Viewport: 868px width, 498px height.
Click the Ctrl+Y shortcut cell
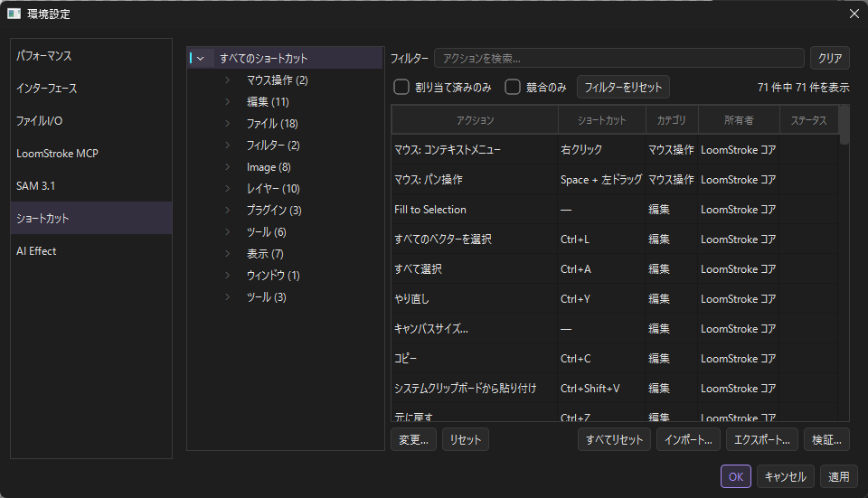click(x=602, y=299)
